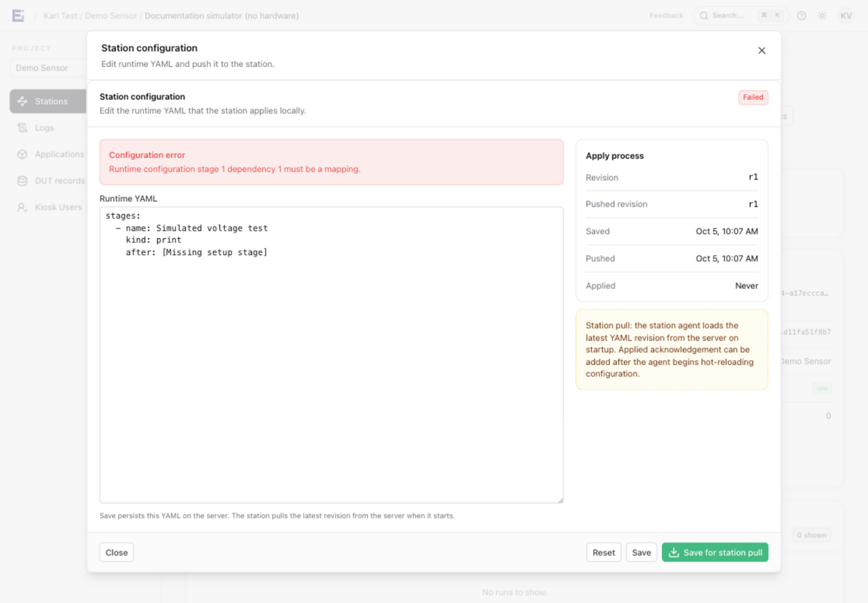Image resolution: width=868 pixels, height=603 pixels.
Task: Open the Demo Sensor project selector
Action: (48, 68)
